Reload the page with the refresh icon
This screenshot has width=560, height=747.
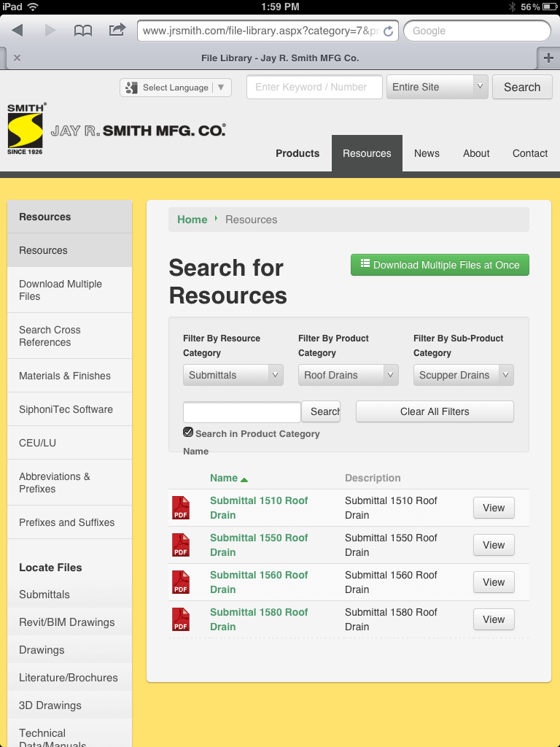(x=388, y=31)
